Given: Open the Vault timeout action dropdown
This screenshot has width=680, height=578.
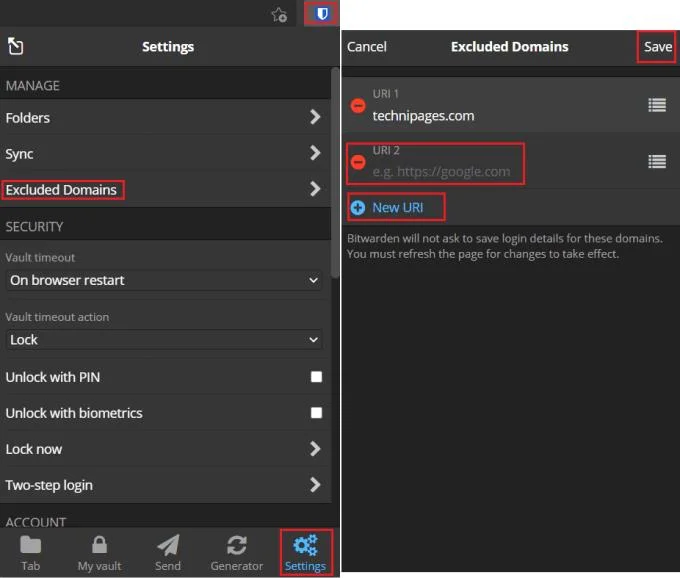Looking at the screenshot, I should 164,340.
